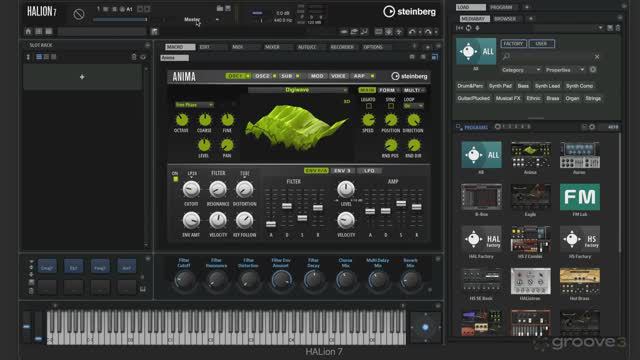Viewport: 640px width, 360px height.
Task: Toggle the OSC1 on/off indicator
Action: click(x=247, y=76)
